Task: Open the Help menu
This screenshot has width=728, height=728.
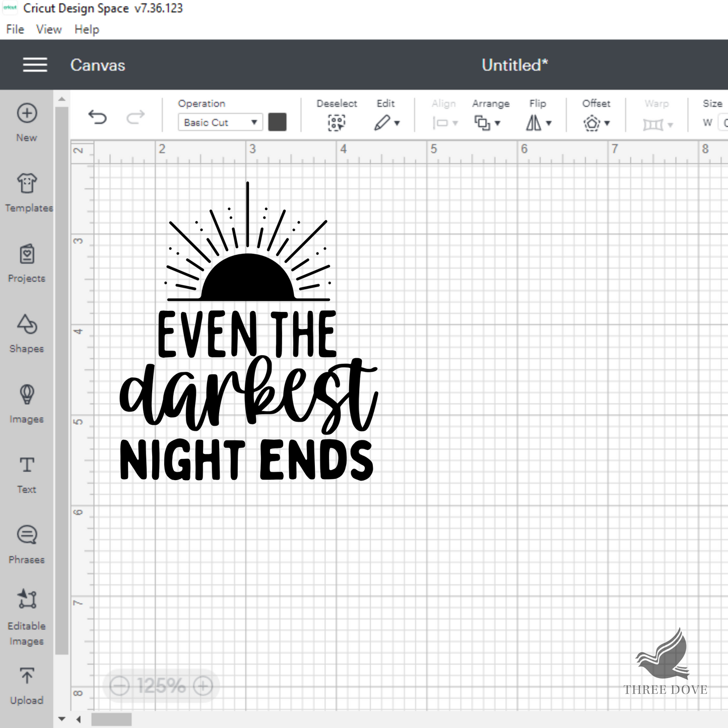Action: tap(87, 29)
